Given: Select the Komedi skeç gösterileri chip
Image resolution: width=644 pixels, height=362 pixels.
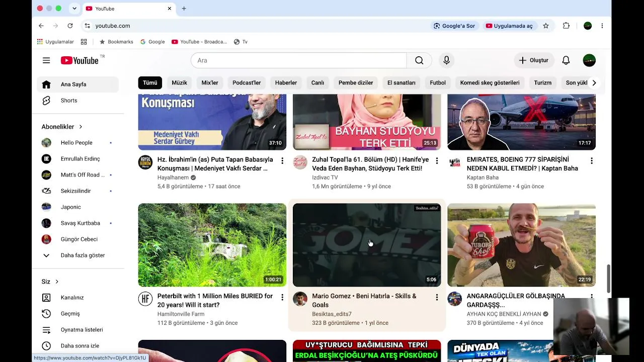Looking at the screenshot, I should [x=490, y=83].
